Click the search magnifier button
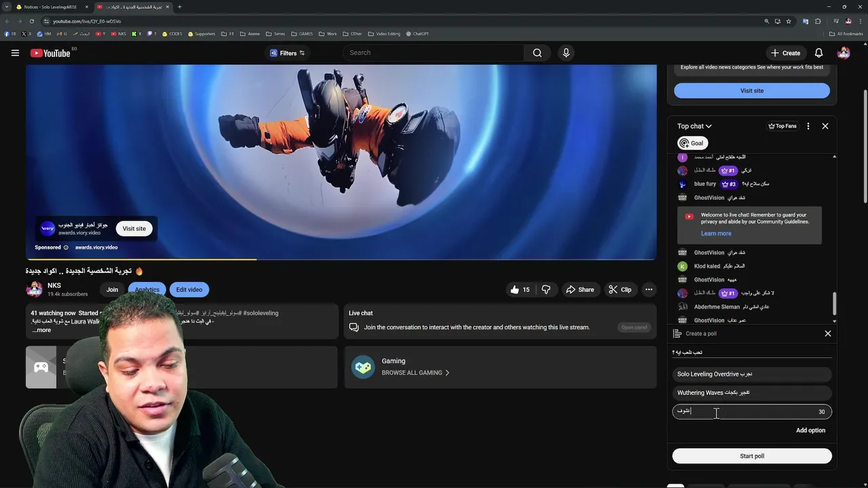 [x=537, y=53]
